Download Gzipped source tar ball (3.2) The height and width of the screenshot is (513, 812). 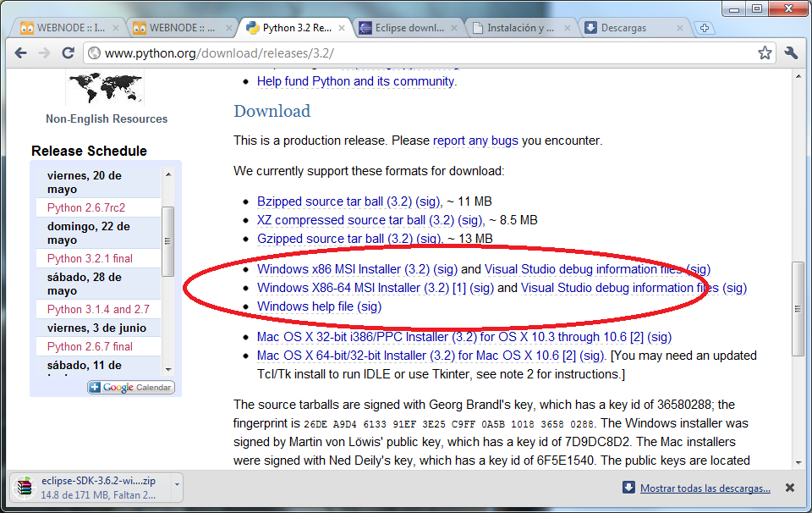[335, 239]
